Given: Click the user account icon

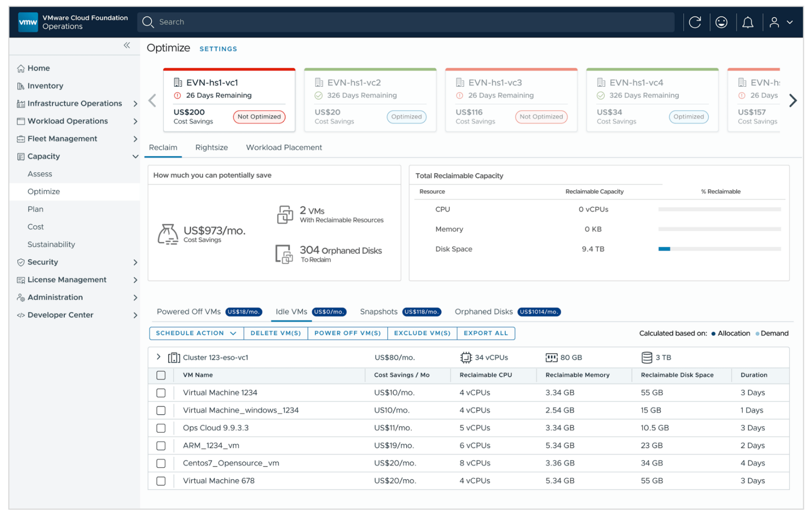Looking at the screenshot, I should click(774, 22).
